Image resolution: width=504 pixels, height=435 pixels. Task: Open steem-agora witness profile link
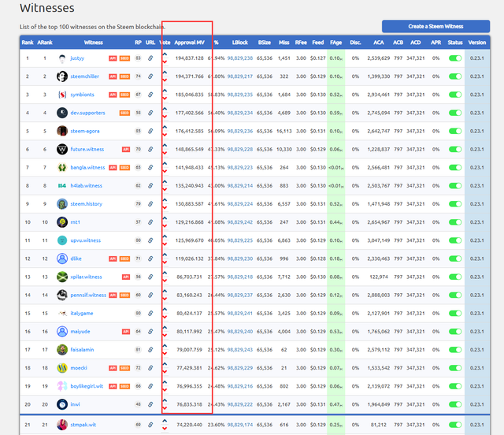pyautogui.click(x=85, y=131)
